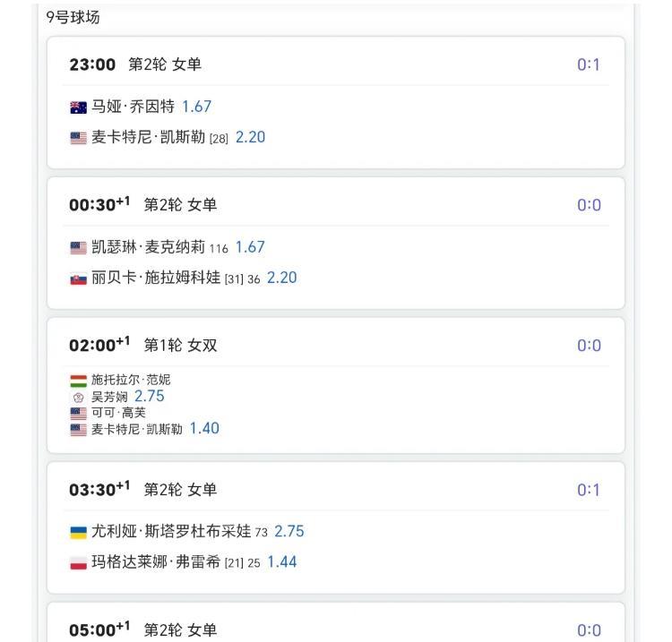
Task: Click the round emblem icon beside 吴芳娴
Action: click(x=78, y=397)
